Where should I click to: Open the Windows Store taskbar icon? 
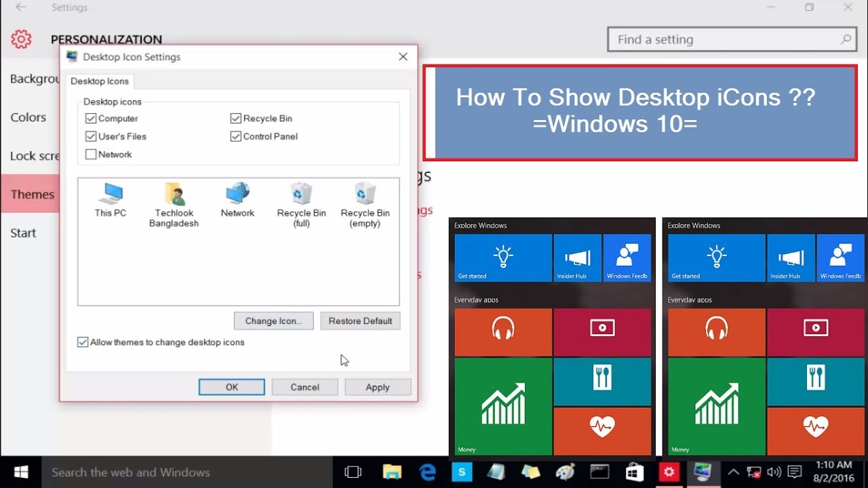click(634, 472)
